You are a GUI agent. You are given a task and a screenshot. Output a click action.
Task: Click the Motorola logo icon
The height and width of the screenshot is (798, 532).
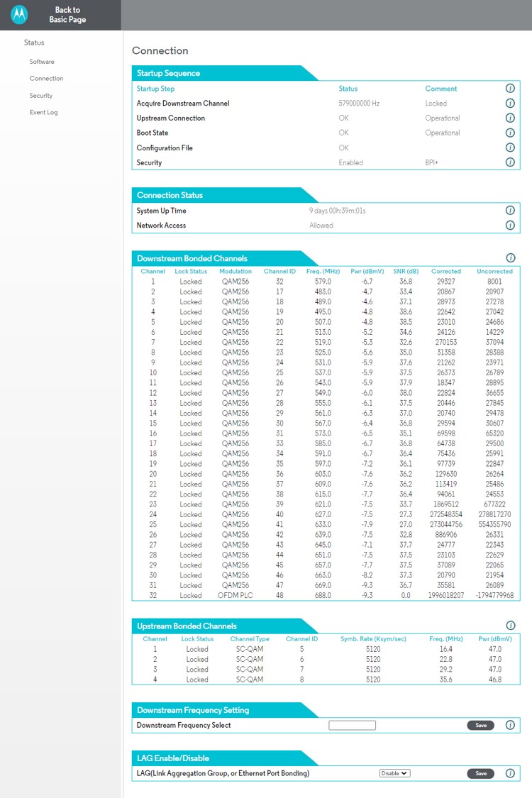(x=19, y=15)
